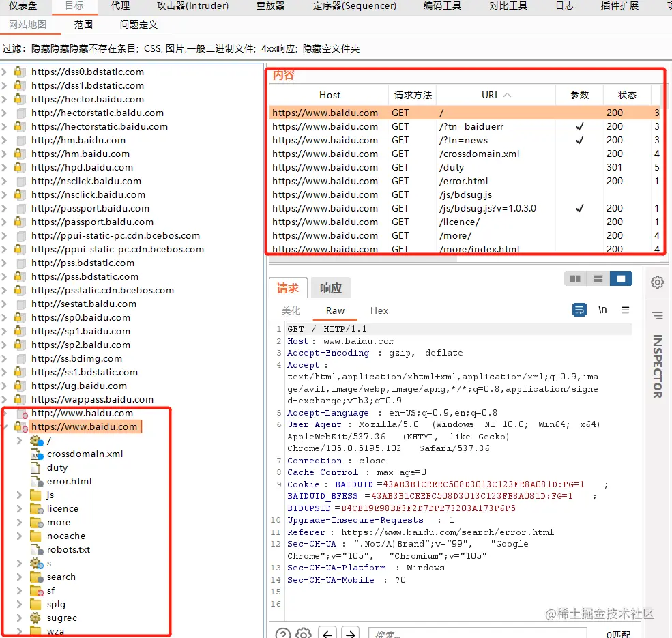Select the Hex view tab
The width and height of the screenshot is (672, 638).
[x=379, y=310]
